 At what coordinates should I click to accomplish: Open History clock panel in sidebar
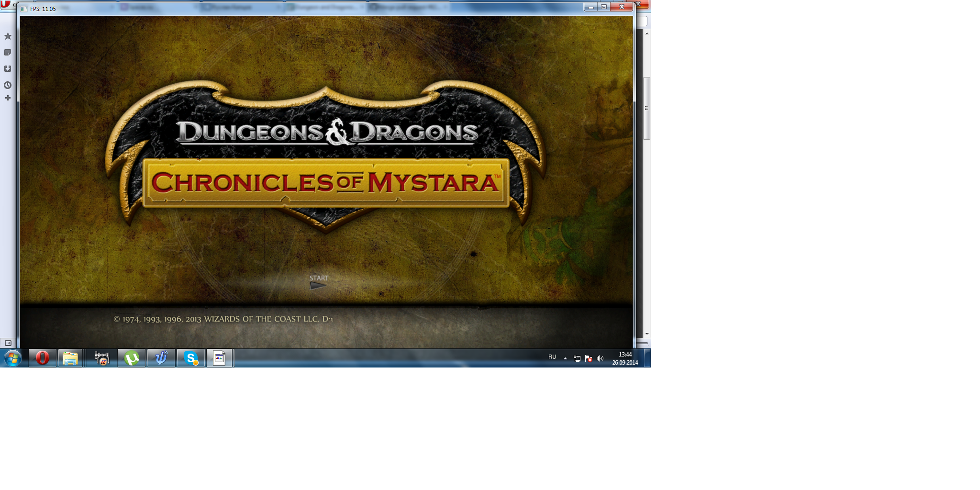pyautogui.click(x=8, y=85)
